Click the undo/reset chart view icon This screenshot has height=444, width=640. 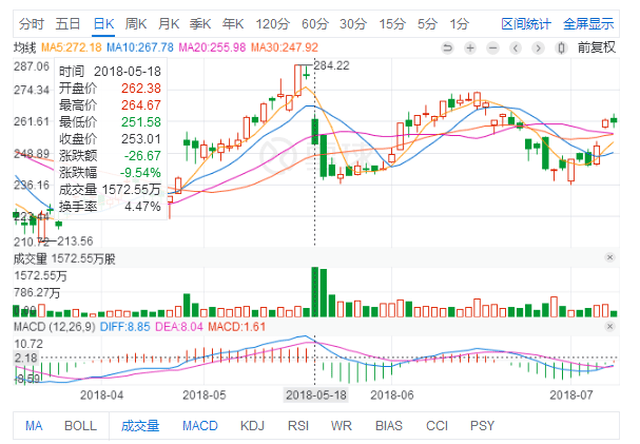coord(448,48)
